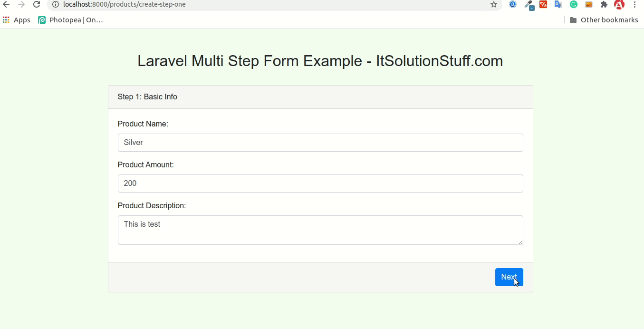Bookmark this page with the star icon
This screenshot has width=644, height=329.
494,5
